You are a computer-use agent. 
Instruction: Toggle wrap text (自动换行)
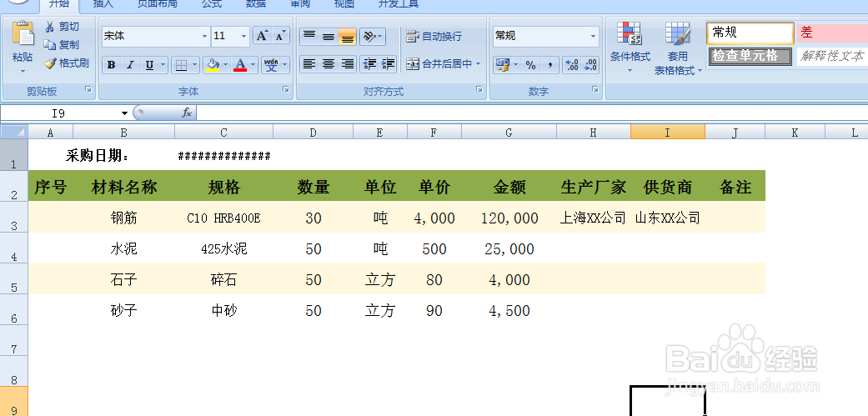pyautogui.click(x=434, y=37)
